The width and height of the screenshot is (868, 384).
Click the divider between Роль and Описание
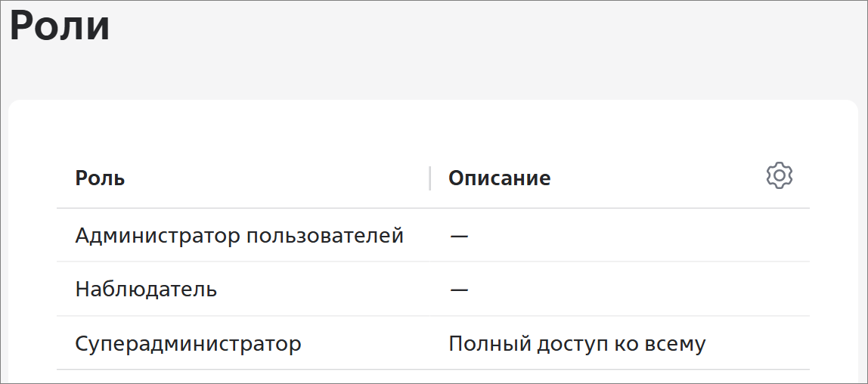point(429,178)
